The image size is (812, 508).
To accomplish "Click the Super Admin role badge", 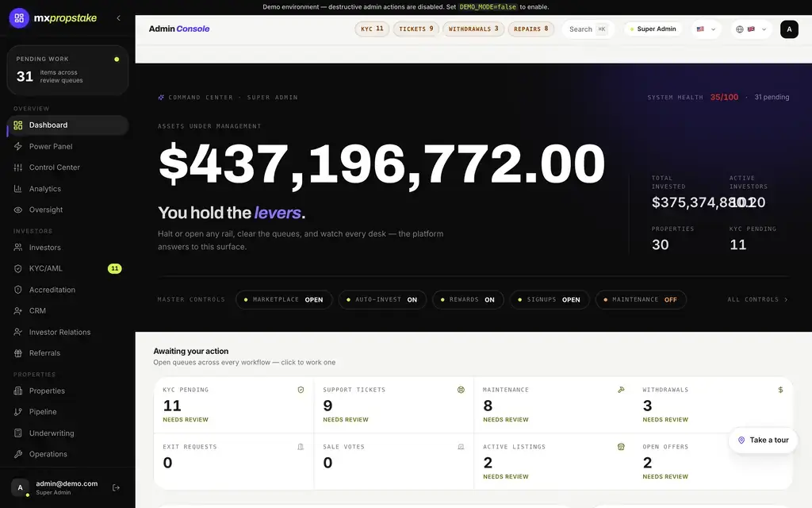I will click(x=653, y=29).
